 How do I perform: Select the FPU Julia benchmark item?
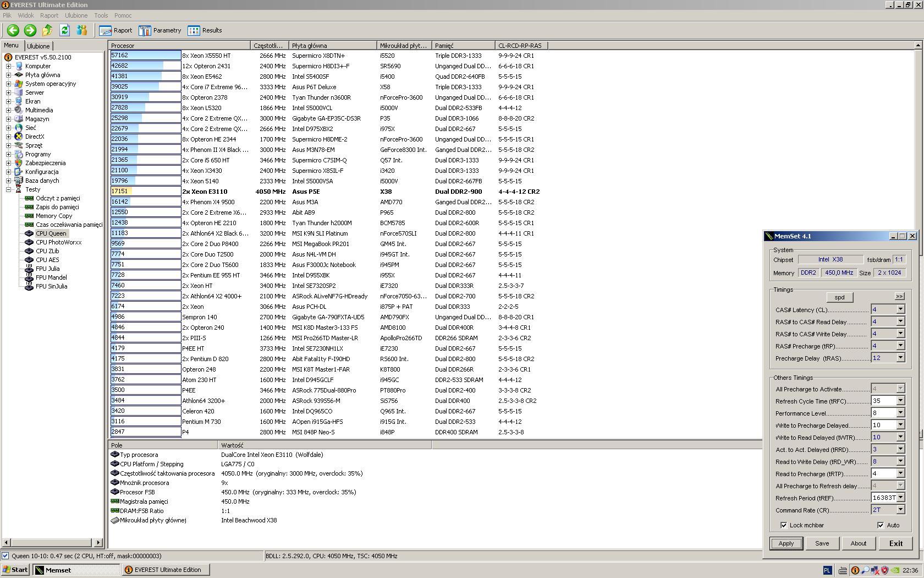click(47, 269)
